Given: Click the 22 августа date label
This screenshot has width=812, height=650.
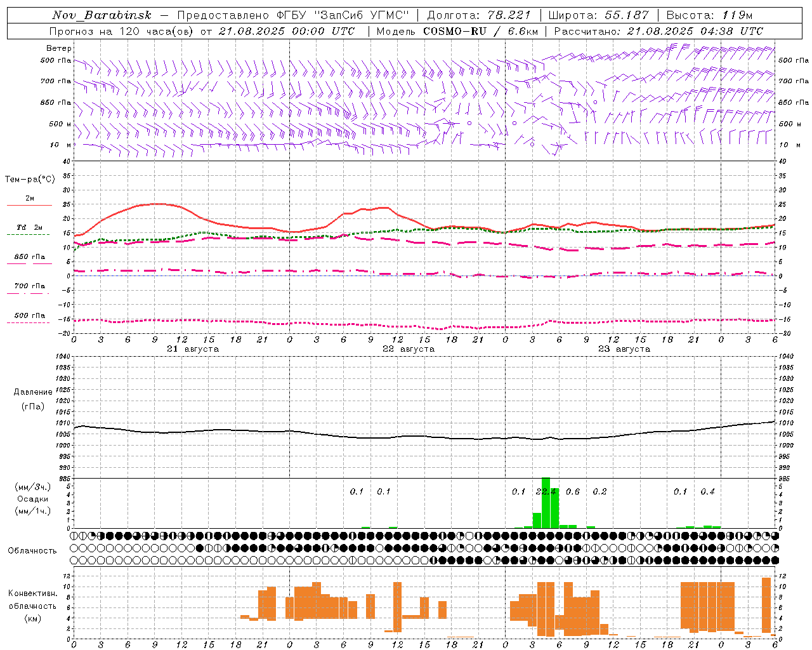Looking at the screenshot, I should tap(409, 349).
